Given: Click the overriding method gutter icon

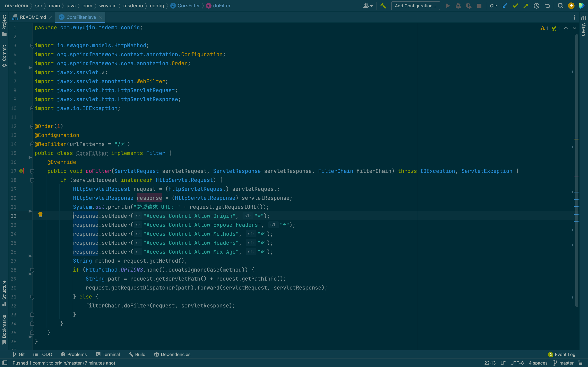Looking at the screenshot, I should click(22, 171).
